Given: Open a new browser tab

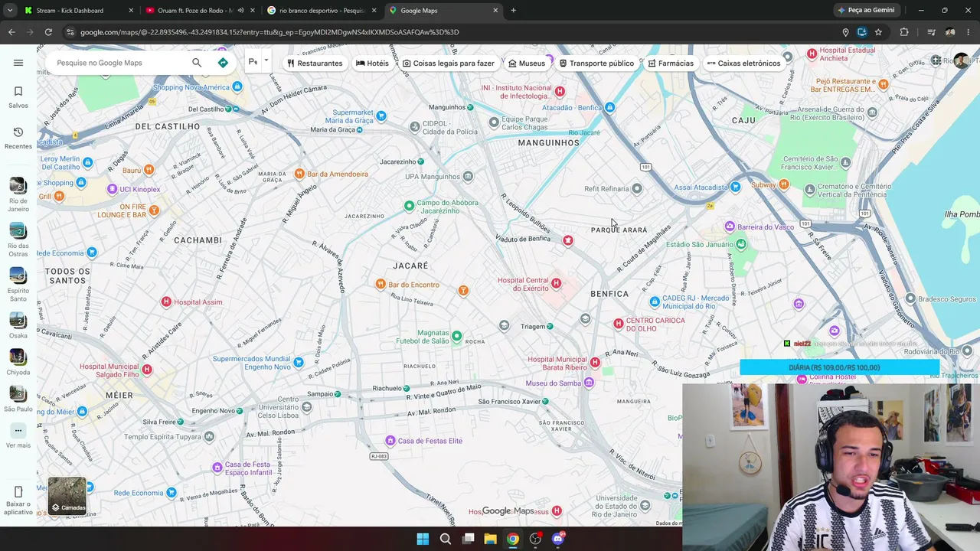Looking at the screenshot, I should 513,11.
